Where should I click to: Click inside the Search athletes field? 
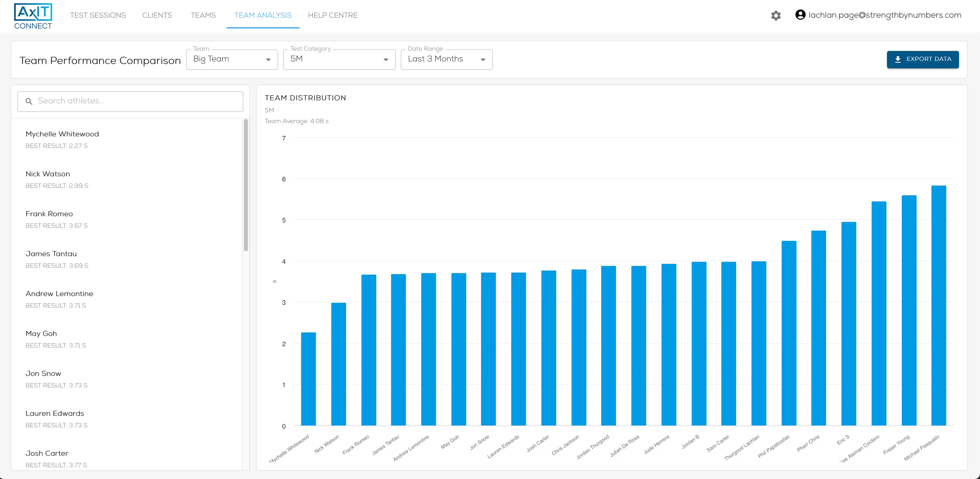(129, 101)
